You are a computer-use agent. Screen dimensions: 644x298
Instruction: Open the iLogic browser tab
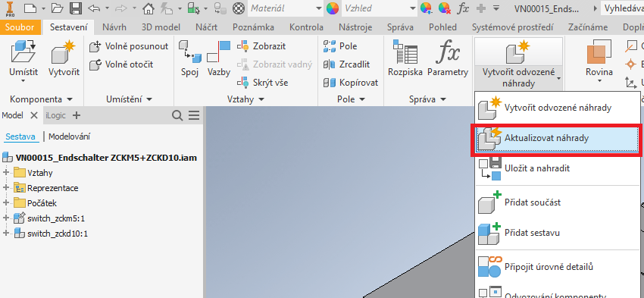pos(56,115)
